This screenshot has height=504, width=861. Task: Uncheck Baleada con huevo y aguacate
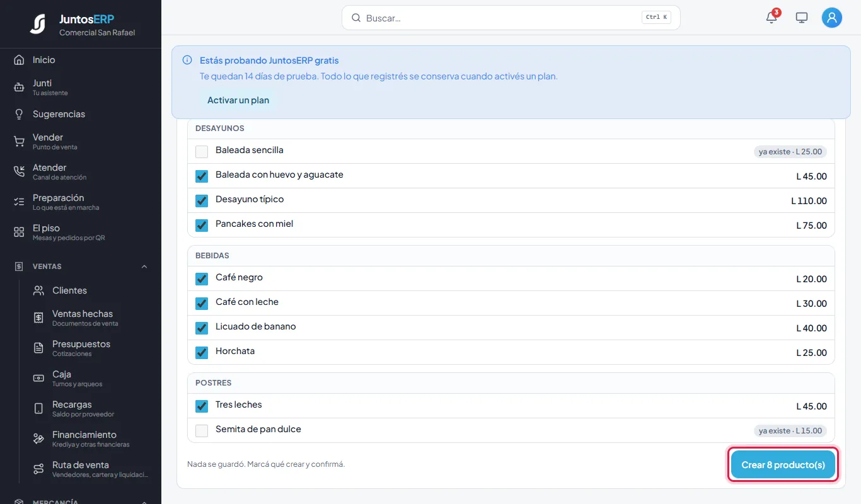[x=202, y=176]
